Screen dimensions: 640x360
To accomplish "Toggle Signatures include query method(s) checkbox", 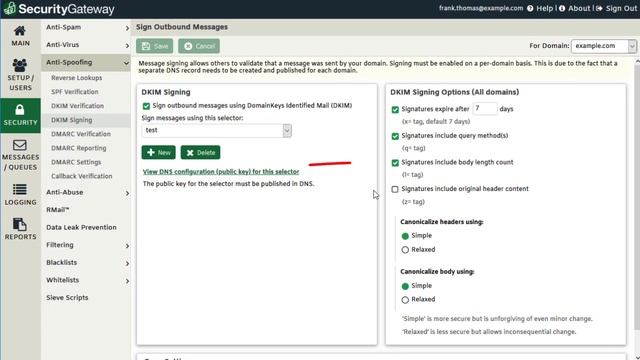I will [x=395, y=136].
